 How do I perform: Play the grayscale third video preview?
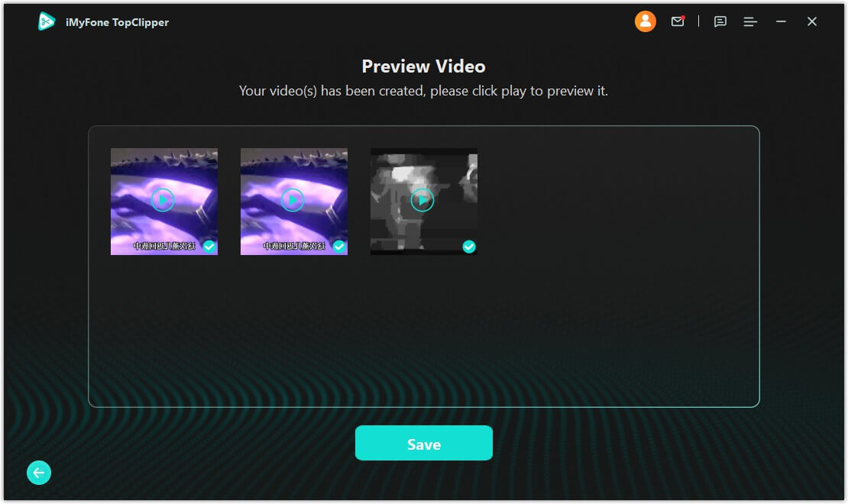click(422, 200)
